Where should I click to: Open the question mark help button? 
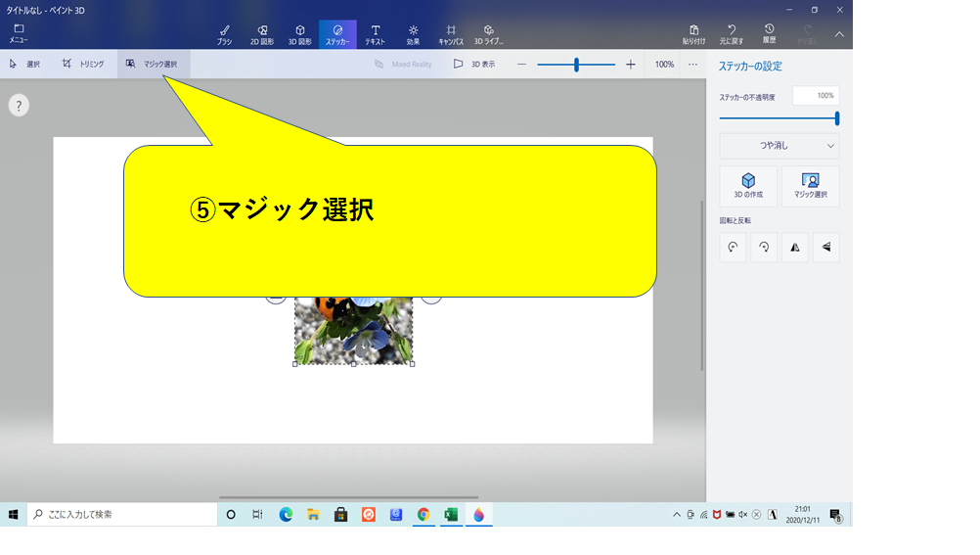tap(19, 106)
